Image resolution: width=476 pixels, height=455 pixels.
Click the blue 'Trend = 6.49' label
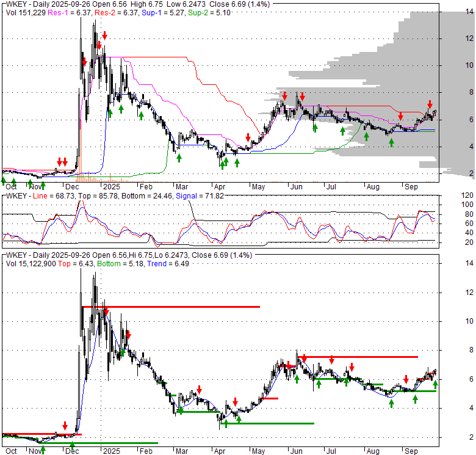click(168, 264)
